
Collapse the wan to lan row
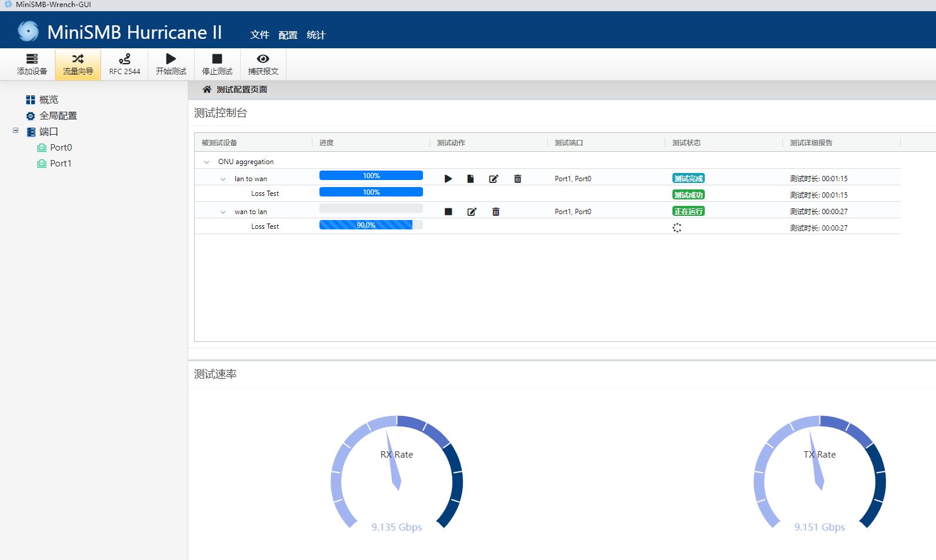(223, 212)
